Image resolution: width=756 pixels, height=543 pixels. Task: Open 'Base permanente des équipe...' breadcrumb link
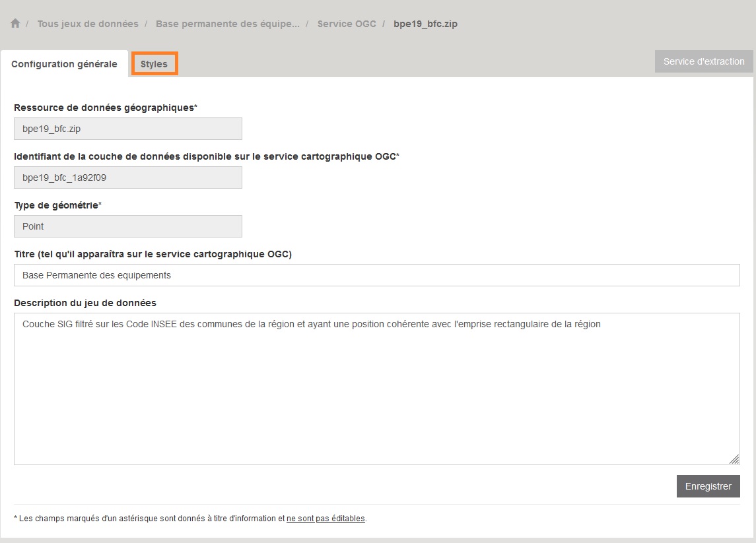pyautogui.click(x=228, y=24)
